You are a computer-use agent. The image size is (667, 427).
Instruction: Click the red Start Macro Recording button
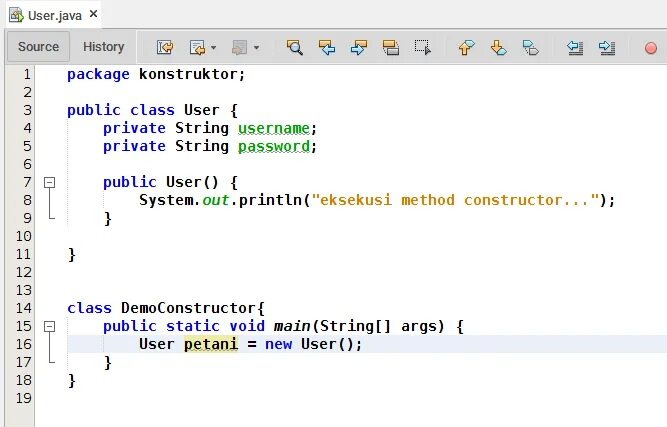pyautogui.click(x=650, y=48)
